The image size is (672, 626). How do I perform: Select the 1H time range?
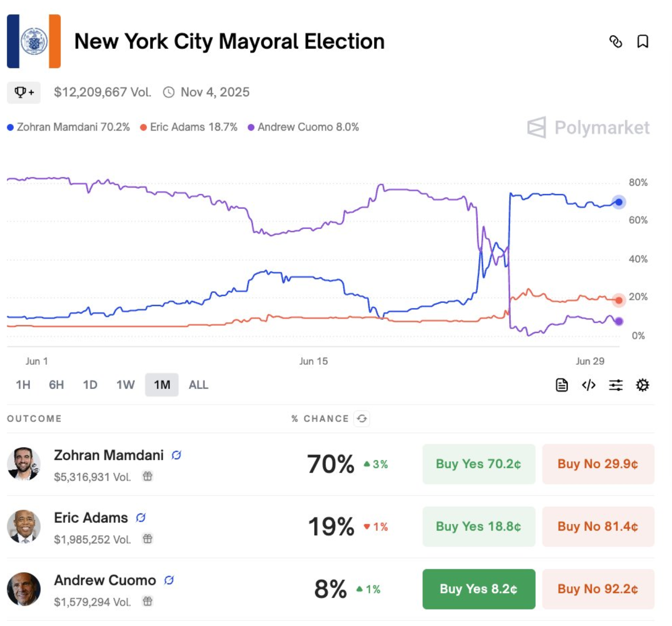(x=23, y=385)
